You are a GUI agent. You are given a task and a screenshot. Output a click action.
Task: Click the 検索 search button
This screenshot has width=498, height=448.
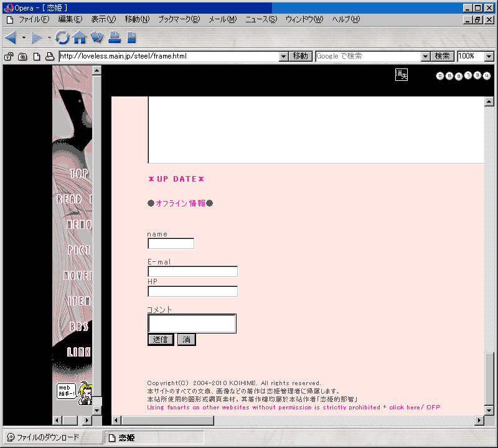442,57
